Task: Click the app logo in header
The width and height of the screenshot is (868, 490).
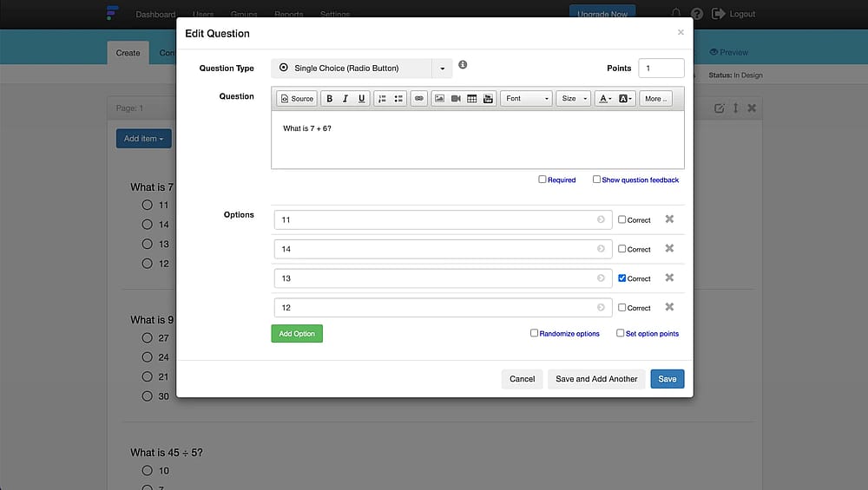Action: 112,12
